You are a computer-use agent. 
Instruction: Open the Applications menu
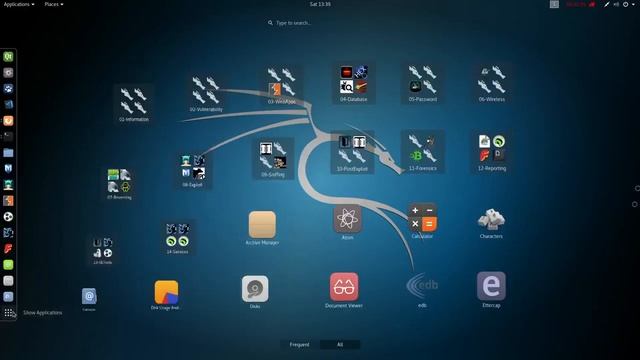click(x=19, y=4)
